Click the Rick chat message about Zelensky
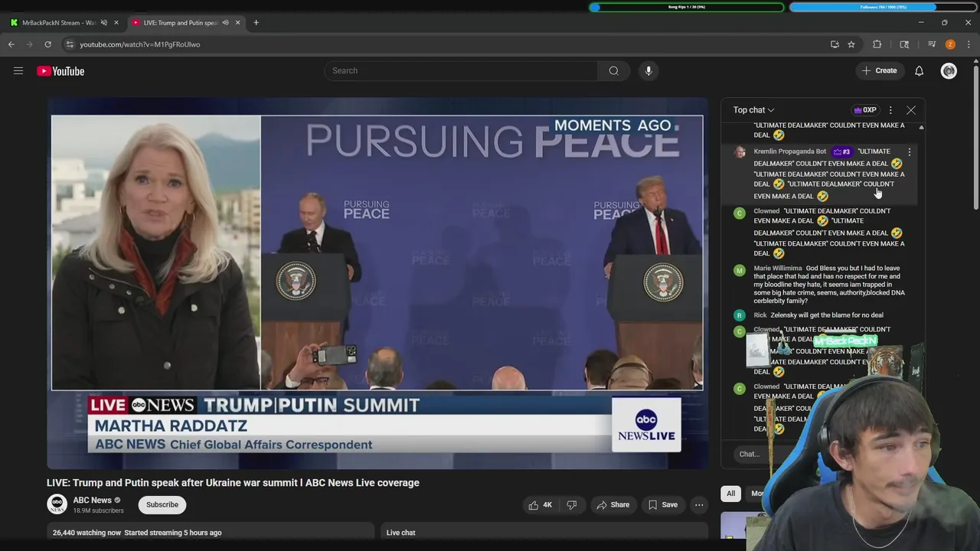The image size is (980, 551). [x=828, y=315]
